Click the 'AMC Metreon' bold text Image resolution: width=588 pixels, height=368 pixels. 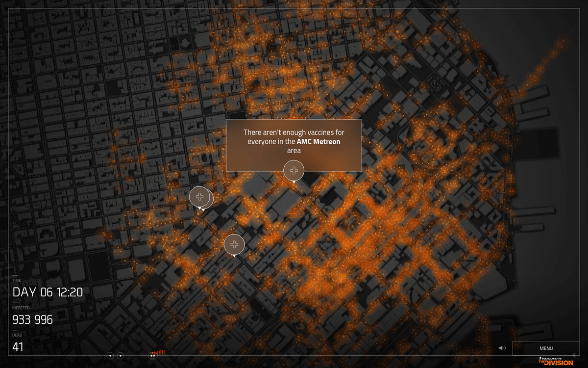click(318, 141)
